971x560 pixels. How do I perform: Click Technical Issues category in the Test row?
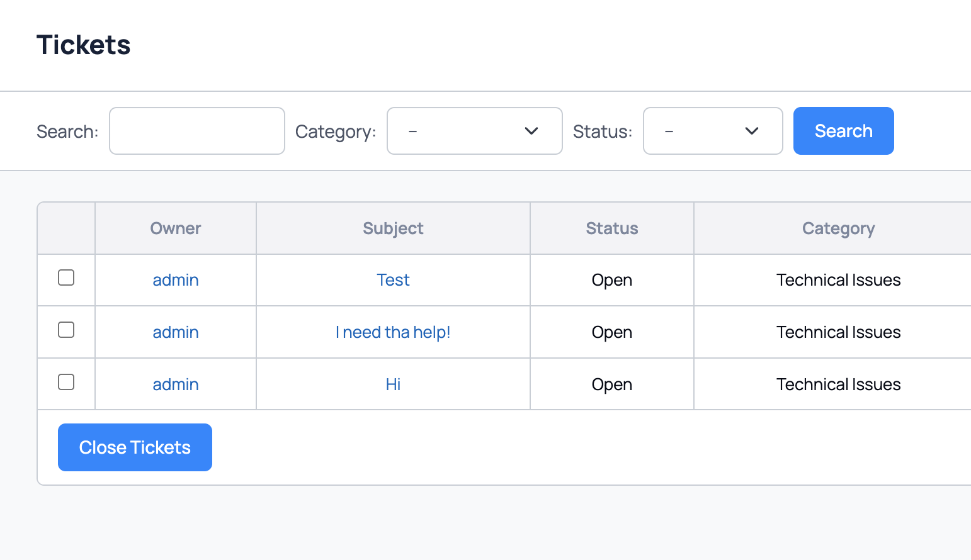click(x=838, y=280)
